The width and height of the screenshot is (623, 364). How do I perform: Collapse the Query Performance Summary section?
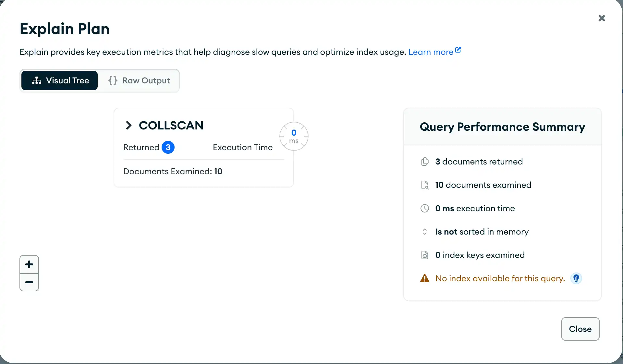[x=502, y=127]
